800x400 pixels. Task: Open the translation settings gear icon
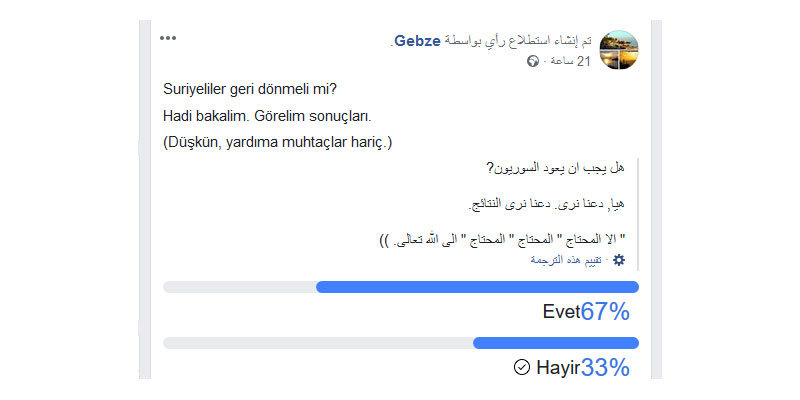click(619, 260)
